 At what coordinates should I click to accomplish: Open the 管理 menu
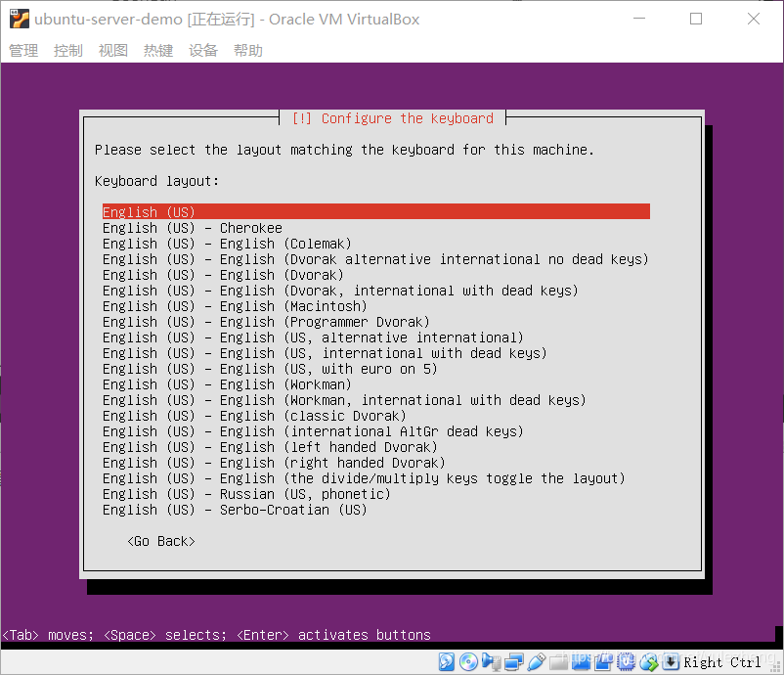23,51
